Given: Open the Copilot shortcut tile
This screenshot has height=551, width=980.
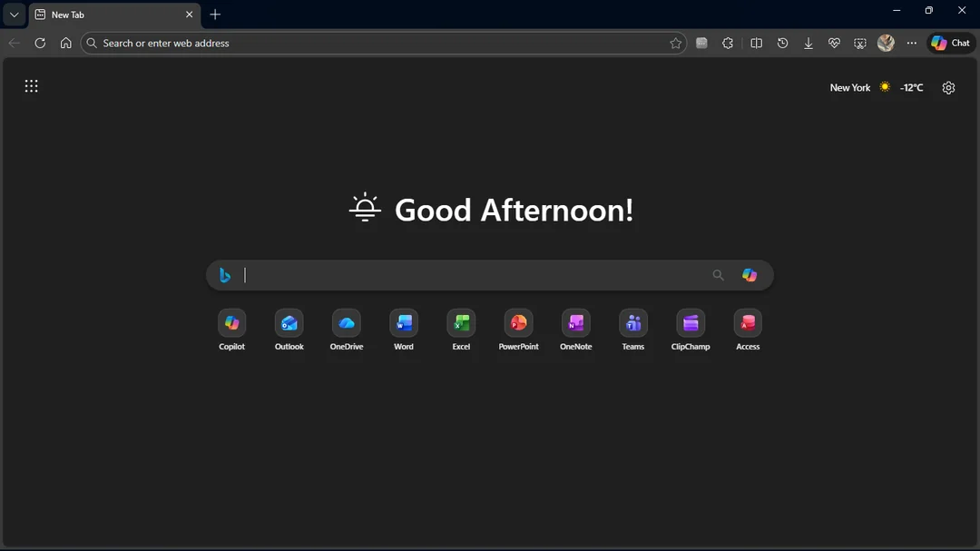Looking at the screenshot, I should click(x=231, y=323).
